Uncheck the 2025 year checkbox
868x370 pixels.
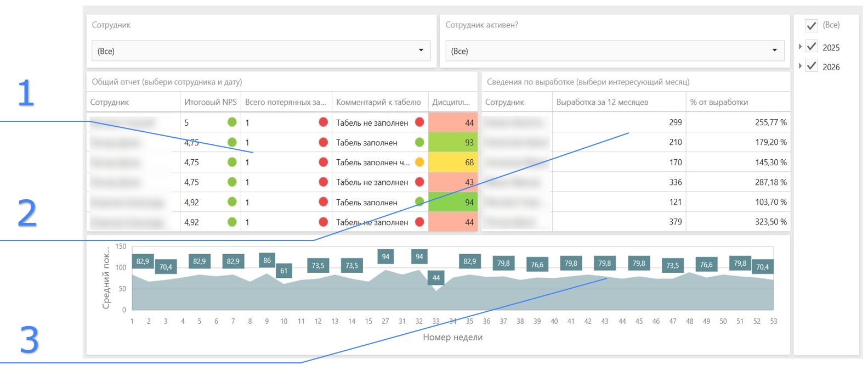pyautogui.click(x=812, y=47)
